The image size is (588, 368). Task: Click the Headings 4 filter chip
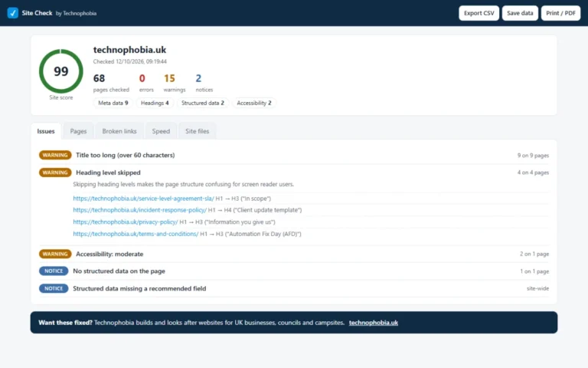155,103
